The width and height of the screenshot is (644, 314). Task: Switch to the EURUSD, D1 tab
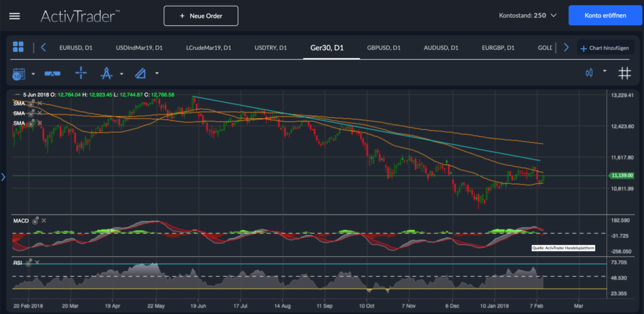click(x=76, y=47)
